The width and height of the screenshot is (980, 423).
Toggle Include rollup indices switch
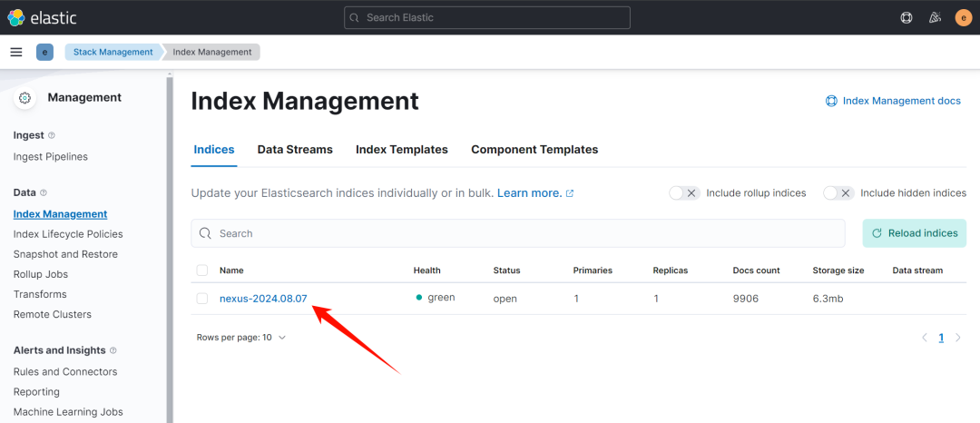(x=684, y=193)
